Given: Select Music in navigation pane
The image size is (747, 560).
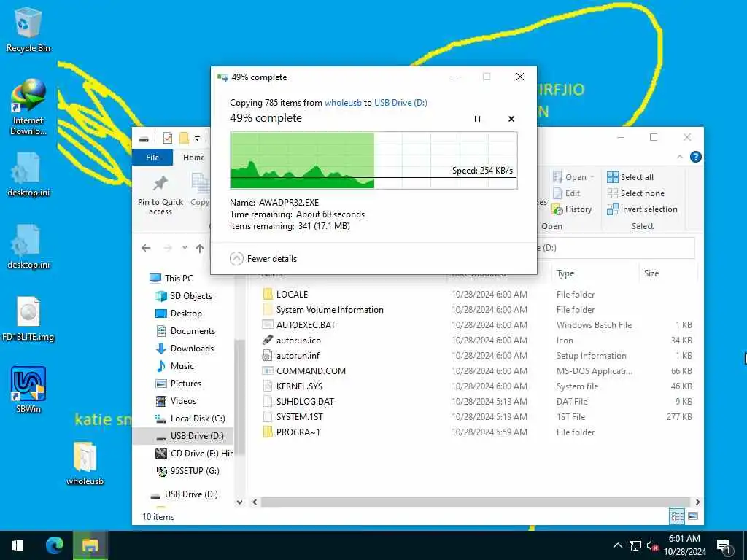Looking at the screenshot, I should (x=175, y=366).
